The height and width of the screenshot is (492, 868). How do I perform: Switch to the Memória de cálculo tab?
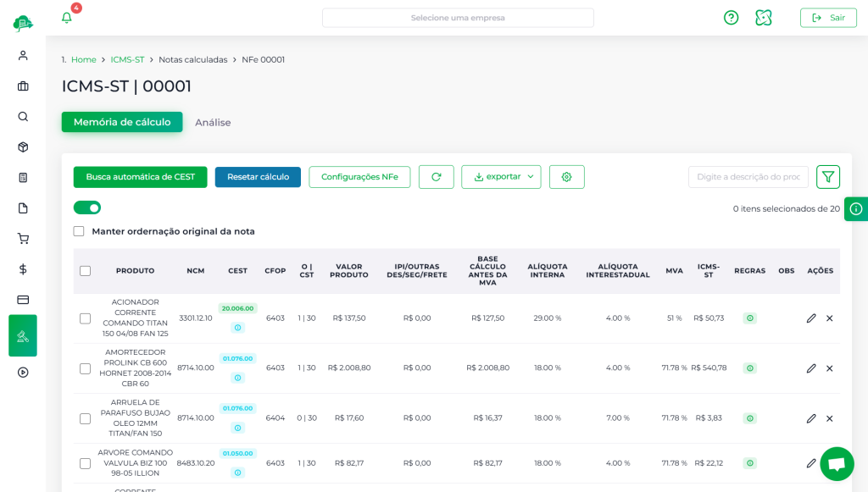122,122
